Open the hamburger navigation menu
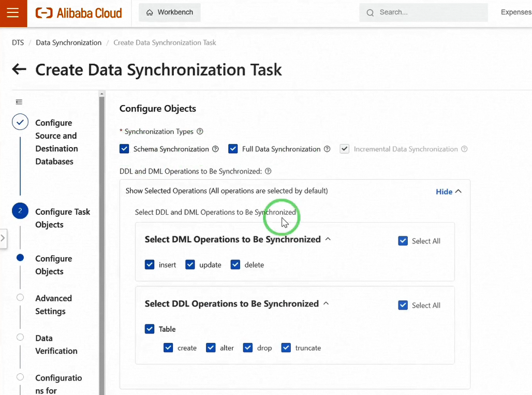This screenshot has width=532, height=395. (13, 13)
